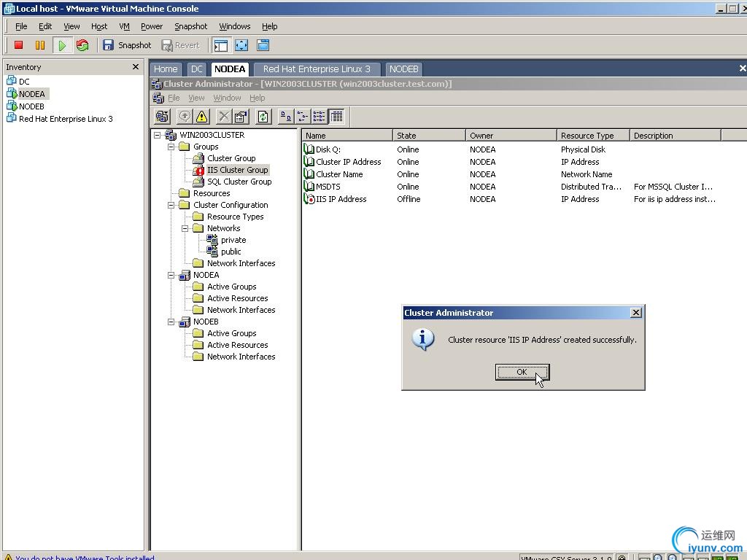Switch to Red Hat Enterprise Linux 3 tab

click(x=317, y=69)
